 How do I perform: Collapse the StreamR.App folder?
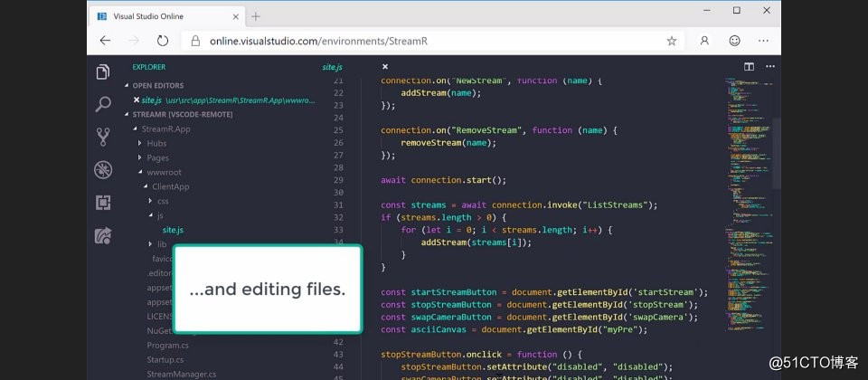pos(161,129)
